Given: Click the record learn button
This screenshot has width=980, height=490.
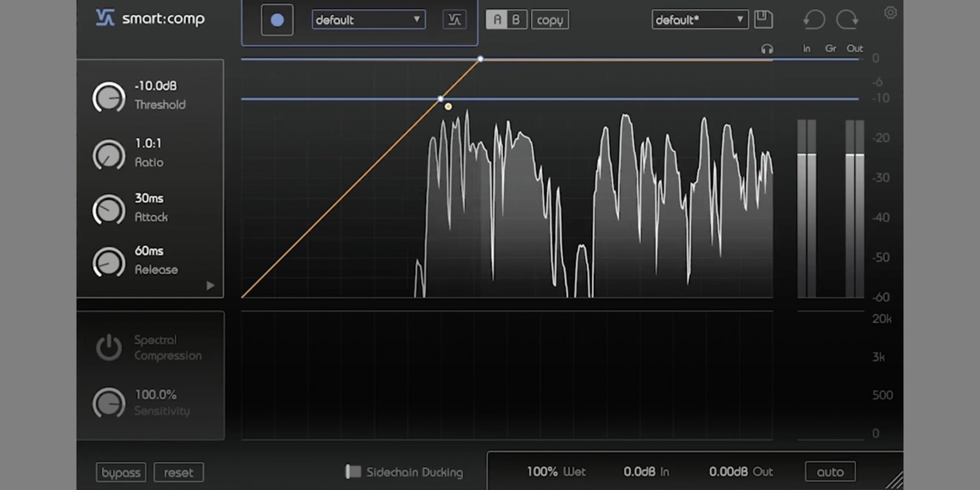Looking at the screenshot, I should [277, 20].
